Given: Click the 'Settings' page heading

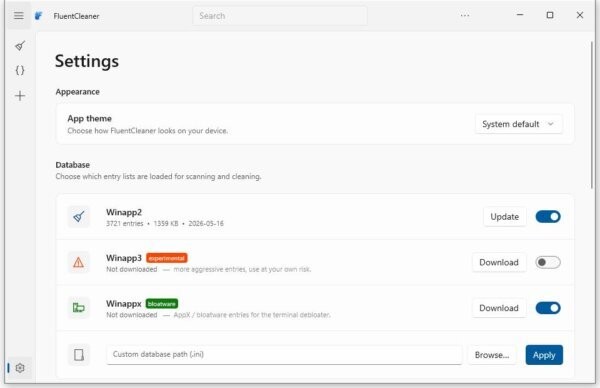Looking at the screenshot, I should coord(87,61).
